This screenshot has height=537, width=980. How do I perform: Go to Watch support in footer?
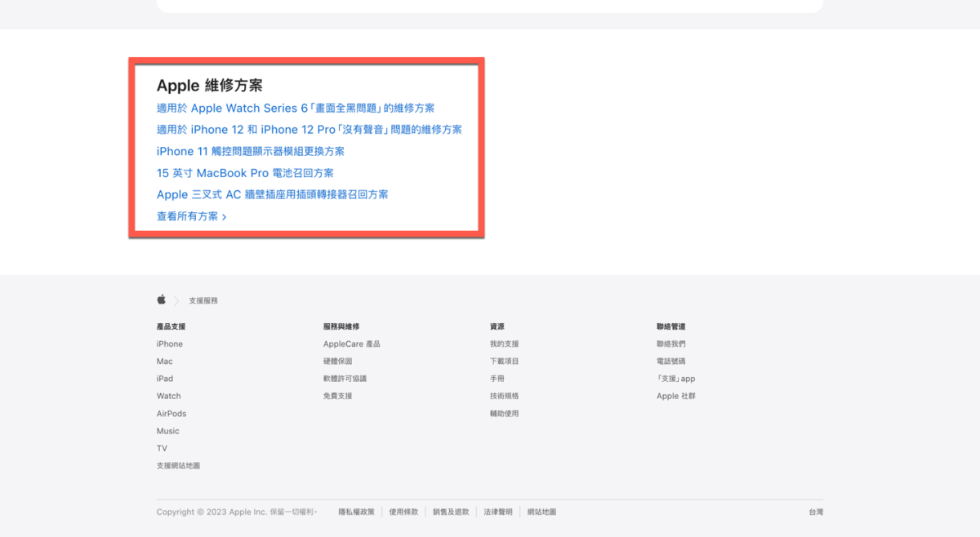tap(169, 396)
